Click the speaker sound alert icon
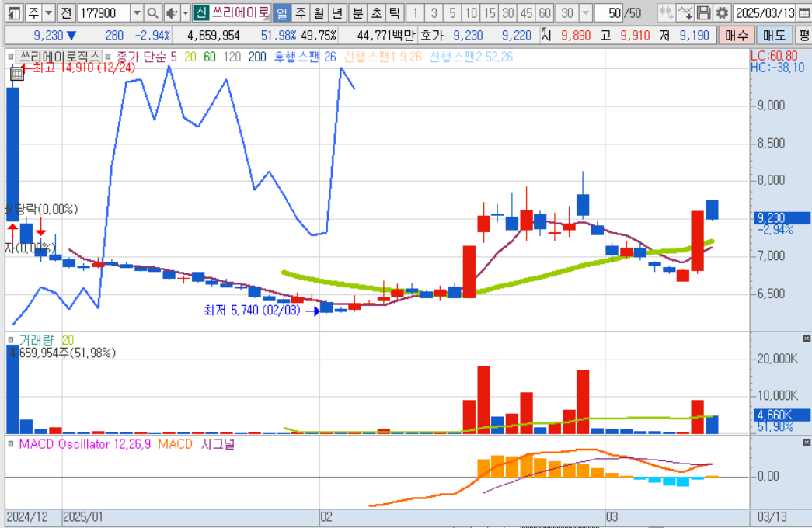Image resolution: width=812 pixels, height=528 pixels. pyautogui.click(x=172, y=13)
